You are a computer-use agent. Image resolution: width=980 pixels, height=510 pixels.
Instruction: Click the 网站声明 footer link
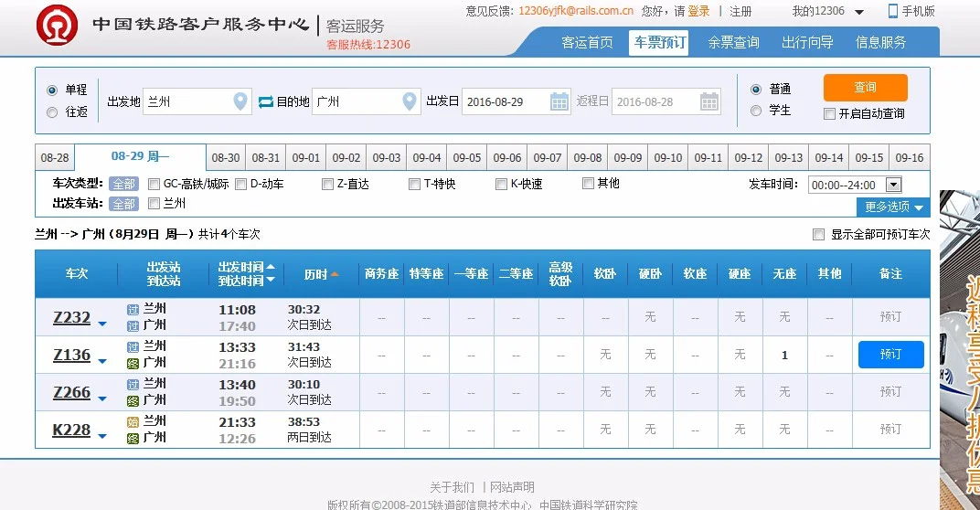click(x=512, y=487)
